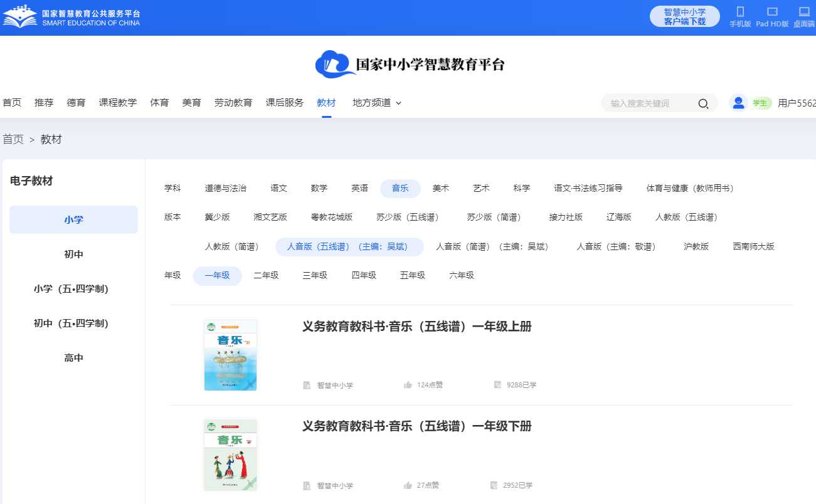
Task: Open the 体育 nav tab
Action: pyautogui.click(x=159, y=103)
